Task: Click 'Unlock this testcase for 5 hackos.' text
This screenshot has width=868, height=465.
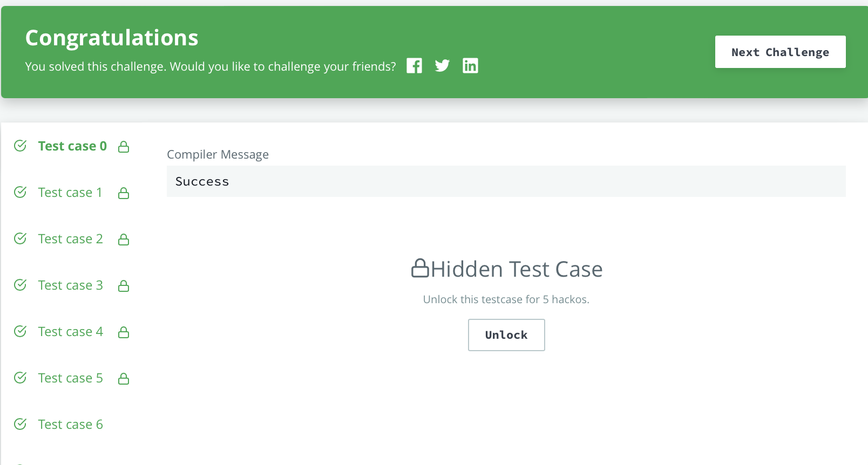Action: click(506, 299)
